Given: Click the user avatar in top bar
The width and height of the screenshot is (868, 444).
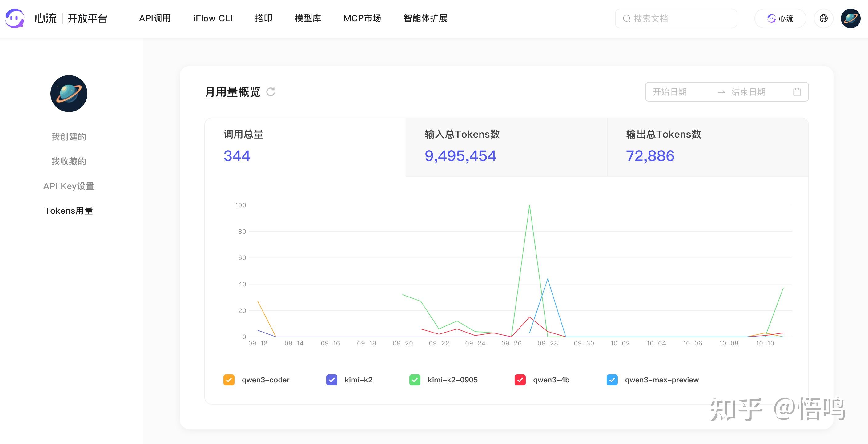Looking at the screenshot, I should click(x=850, y=18).
